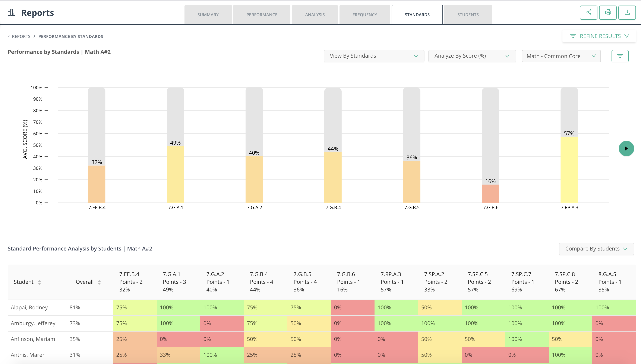Expand the Refine Results panel
Viewport: 641px width, 364px height.
point(599,36)
